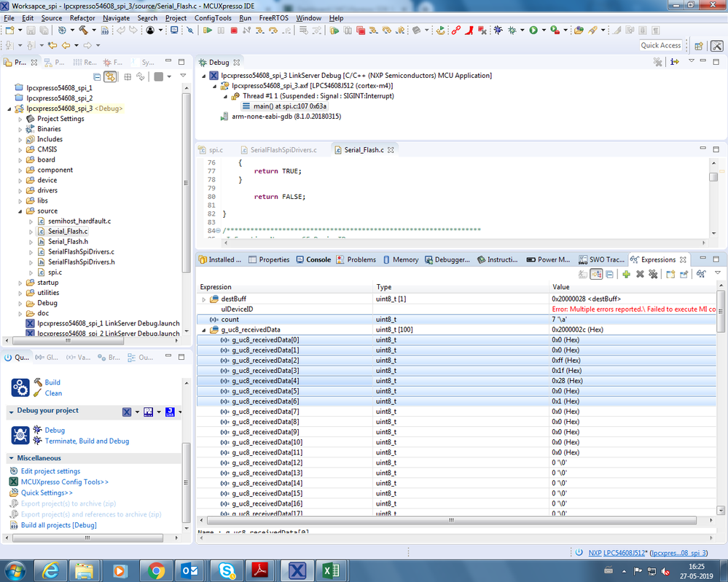Open Skype from the Windows taskbar
The image size is (728, 582).
point(227,570)
